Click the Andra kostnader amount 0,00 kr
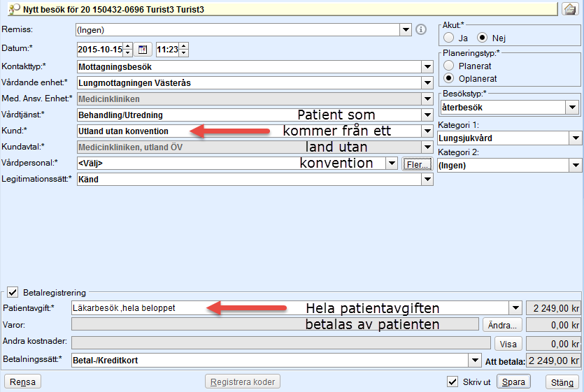 point(553,344)
